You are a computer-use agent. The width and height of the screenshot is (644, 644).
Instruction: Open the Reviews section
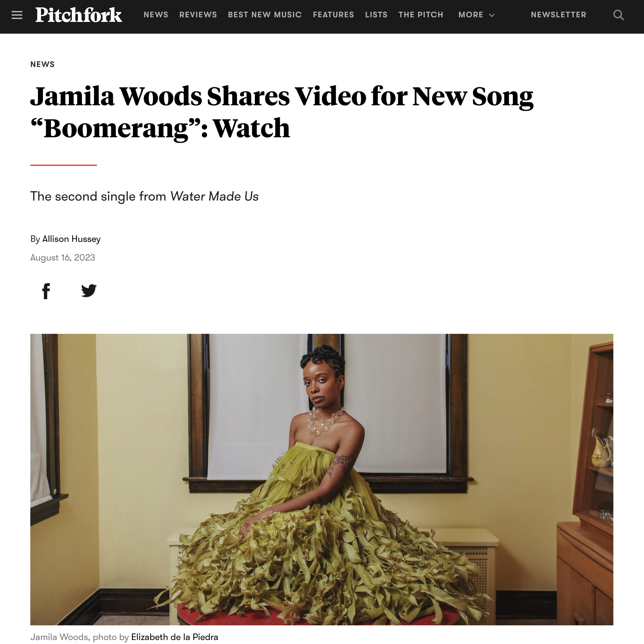198,15
